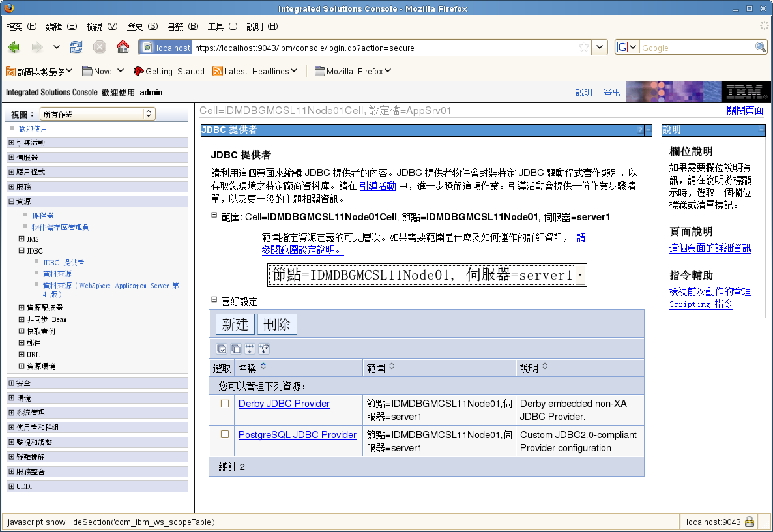
Task: Click the 關閉頁面 link
Action: point(744,110)
